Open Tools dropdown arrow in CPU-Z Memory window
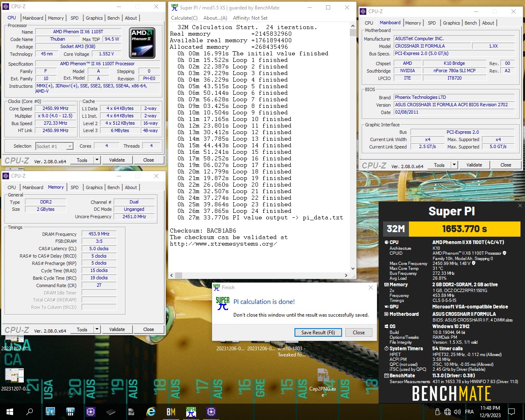 coord(97,329)
